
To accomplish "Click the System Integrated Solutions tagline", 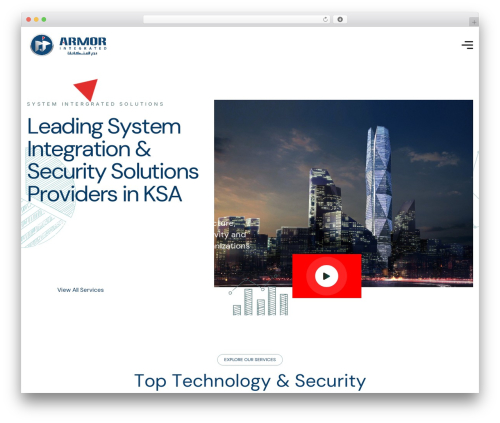I will pyautogui.click(x=95, y=104).
